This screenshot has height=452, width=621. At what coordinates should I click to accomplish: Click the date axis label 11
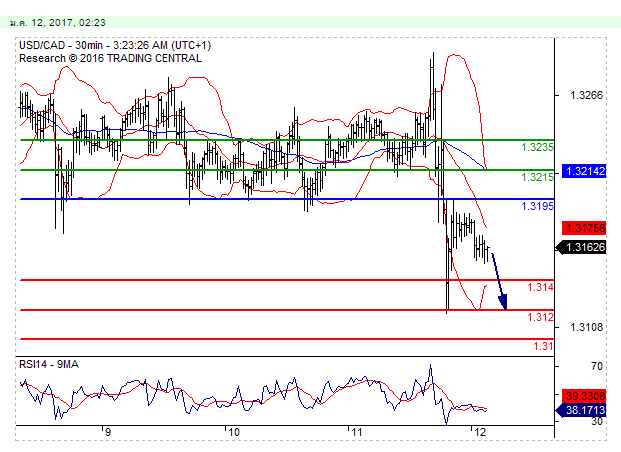tap(357, 432)
